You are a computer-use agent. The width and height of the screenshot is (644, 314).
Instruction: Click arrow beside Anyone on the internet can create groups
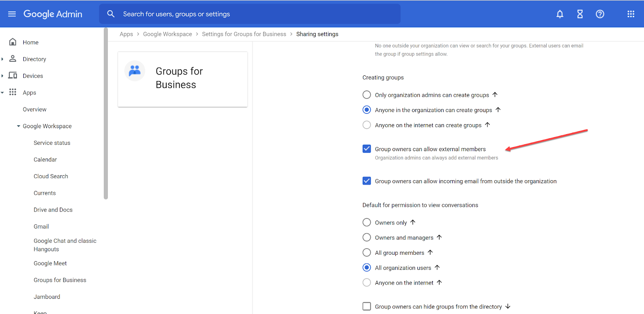[487, 125]
